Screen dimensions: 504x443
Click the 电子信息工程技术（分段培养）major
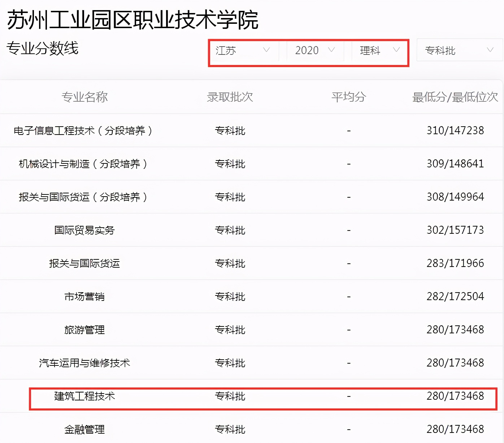tap(83, 131)
